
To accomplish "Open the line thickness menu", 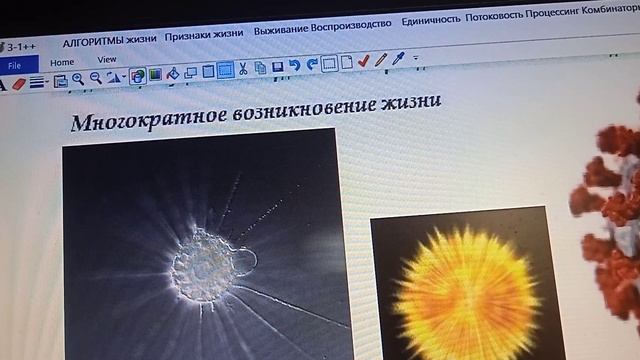I will coord(38,82).
